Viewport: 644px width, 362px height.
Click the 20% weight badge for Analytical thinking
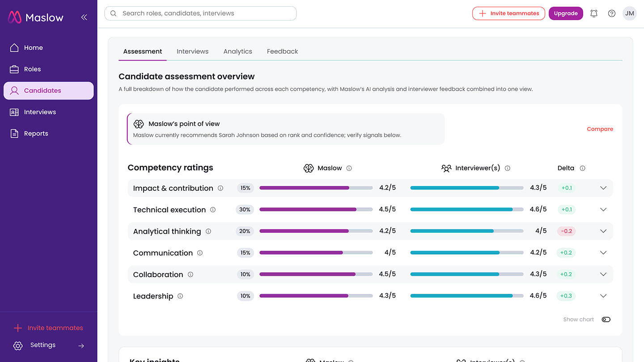(x=245, y=231)
